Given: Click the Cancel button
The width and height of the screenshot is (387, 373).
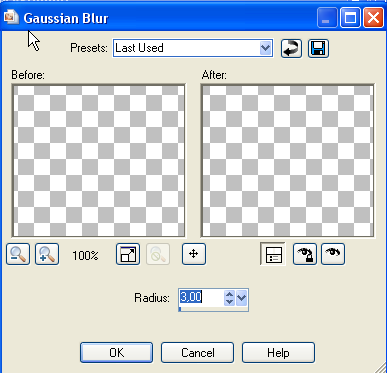Looking at the screenshot, I should point(197,353).
